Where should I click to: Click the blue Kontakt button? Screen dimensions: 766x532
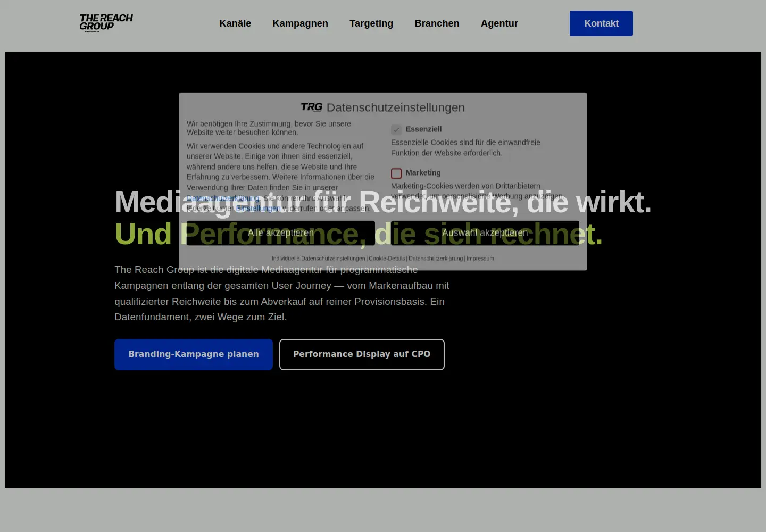pyautogui.click(x=601, y=23)
